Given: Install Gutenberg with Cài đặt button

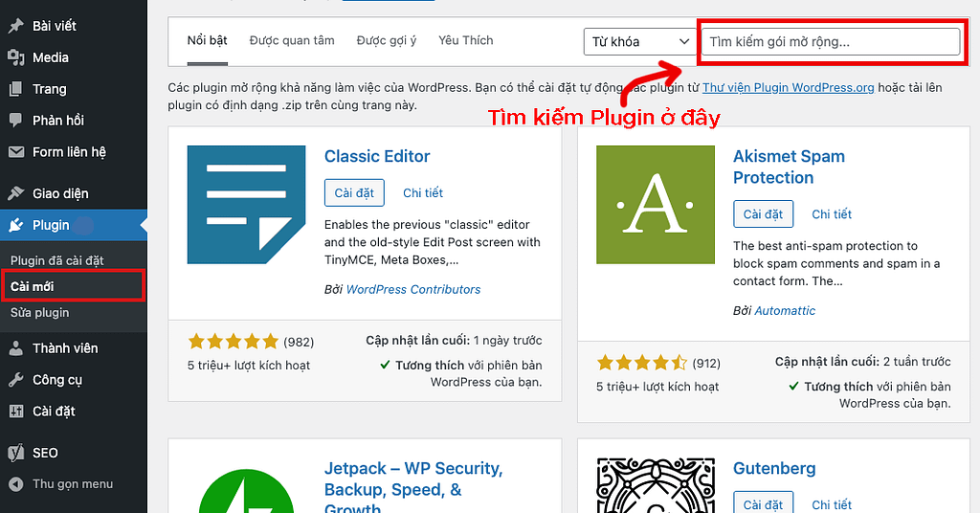Looking at the screenshot, I should tap(763, 502).
